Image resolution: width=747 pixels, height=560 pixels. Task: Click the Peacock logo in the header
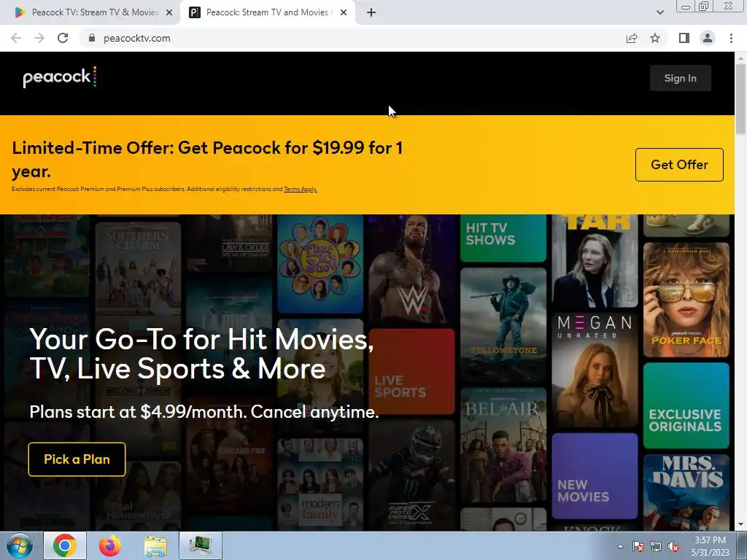pos(60,77)
